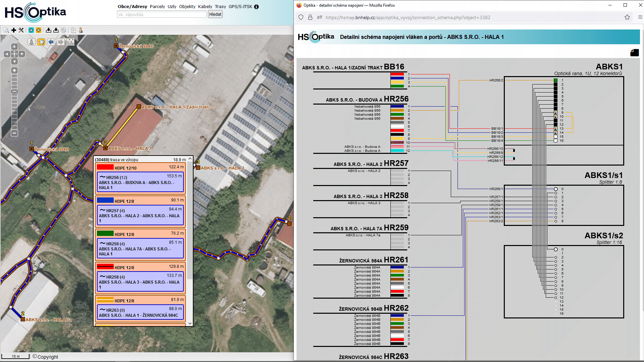Switch to the Uzly tab

coord(172,7)
